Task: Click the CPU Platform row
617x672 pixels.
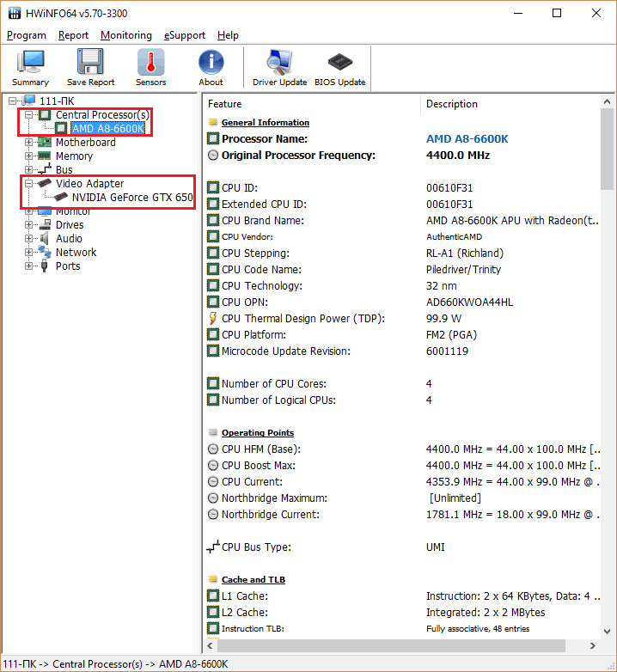Action: (x=403, y=335)
